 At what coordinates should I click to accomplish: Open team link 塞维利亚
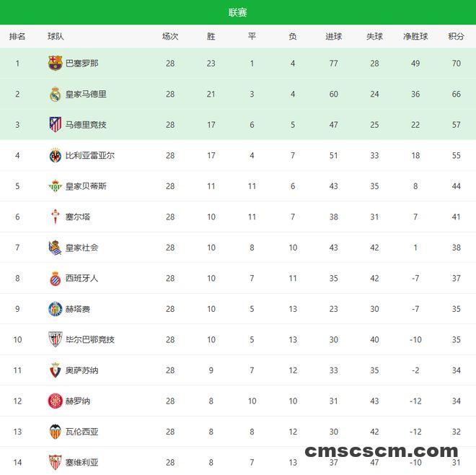[x=81, y=462]
